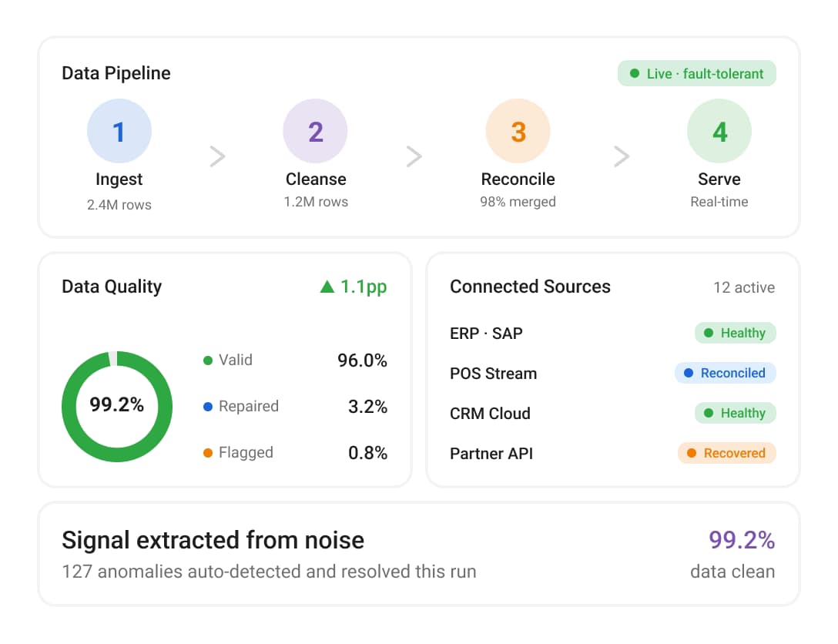Click the 98% merged text under Reconcile
The height and width of the screenshot is (644, 838).
(518, 202)
